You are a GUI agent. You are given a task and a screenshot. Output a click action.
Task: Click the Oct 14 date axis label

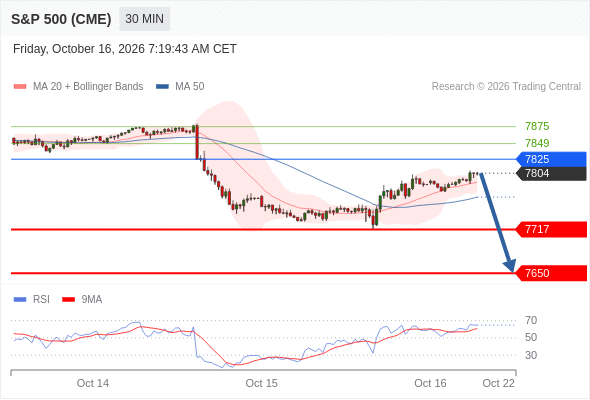[93, 383]
